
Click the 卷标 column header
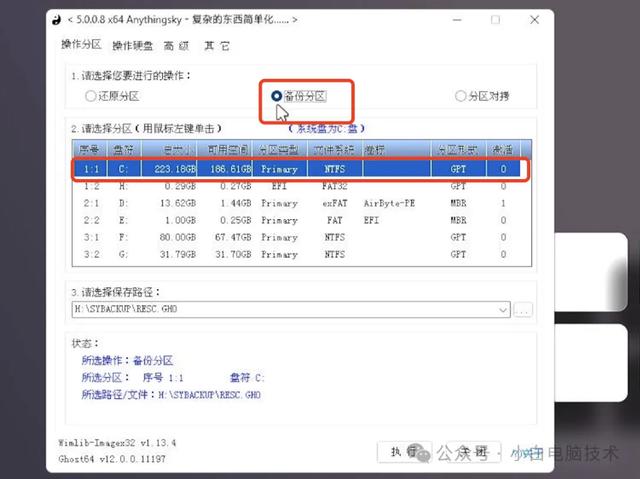coord(396,149)
